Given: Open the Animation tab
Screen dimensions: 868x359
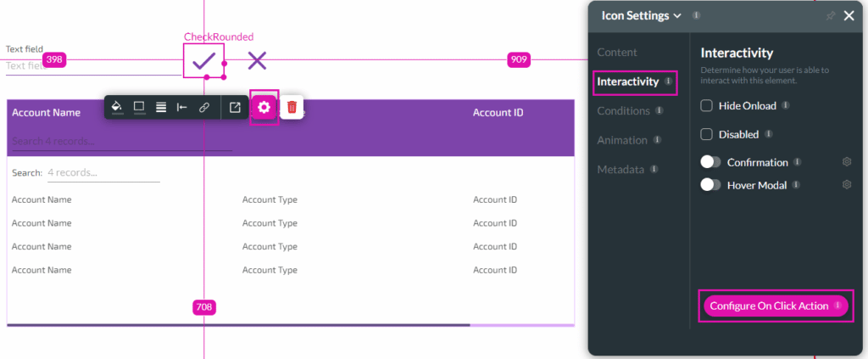Looking at the screenshot, I should tap(621, 140).
